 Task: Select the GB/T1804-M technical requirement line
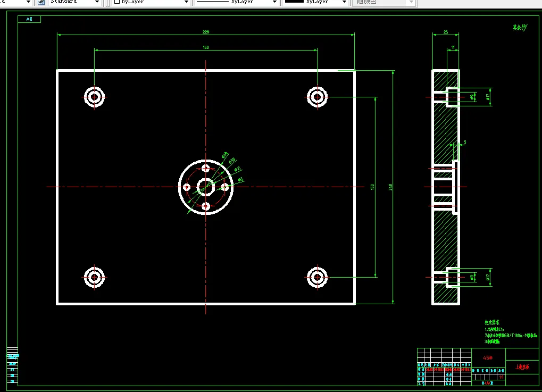pos(511,335)
